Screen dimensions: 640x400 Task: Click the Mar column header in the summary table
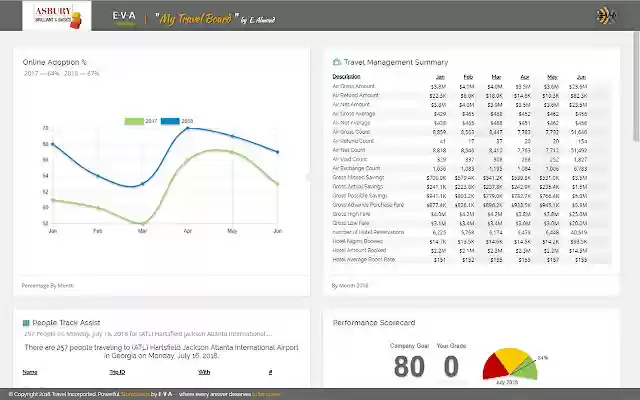point(496,77)
